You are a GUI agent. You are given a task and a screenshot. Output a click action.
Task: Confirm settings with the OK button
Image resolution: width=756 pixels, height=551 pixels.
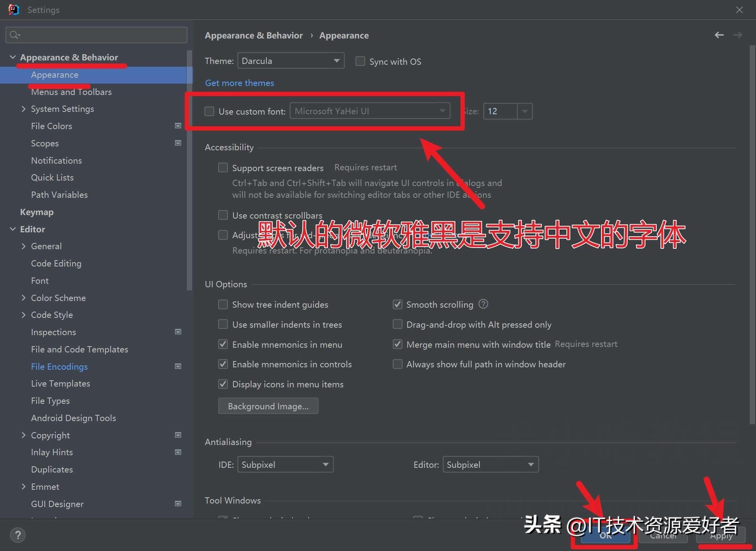pyautogui.click(x=605, y=535)
